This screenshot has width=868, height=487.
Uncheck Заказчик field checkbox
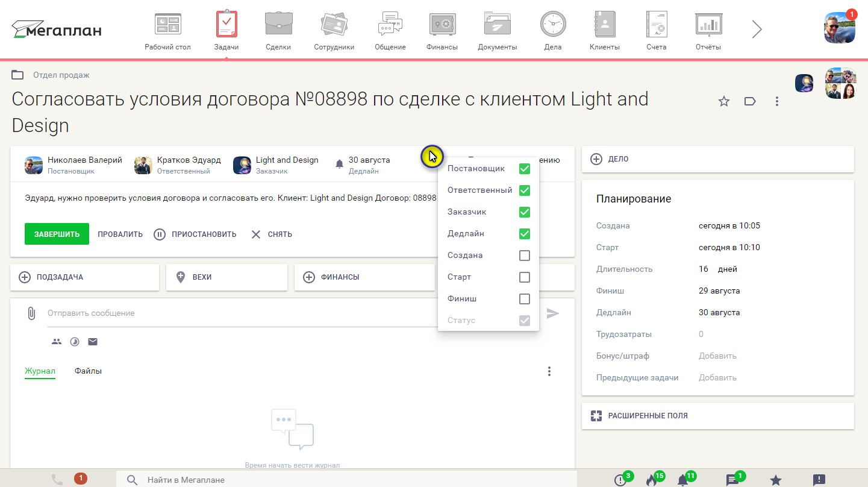point(525,212)
